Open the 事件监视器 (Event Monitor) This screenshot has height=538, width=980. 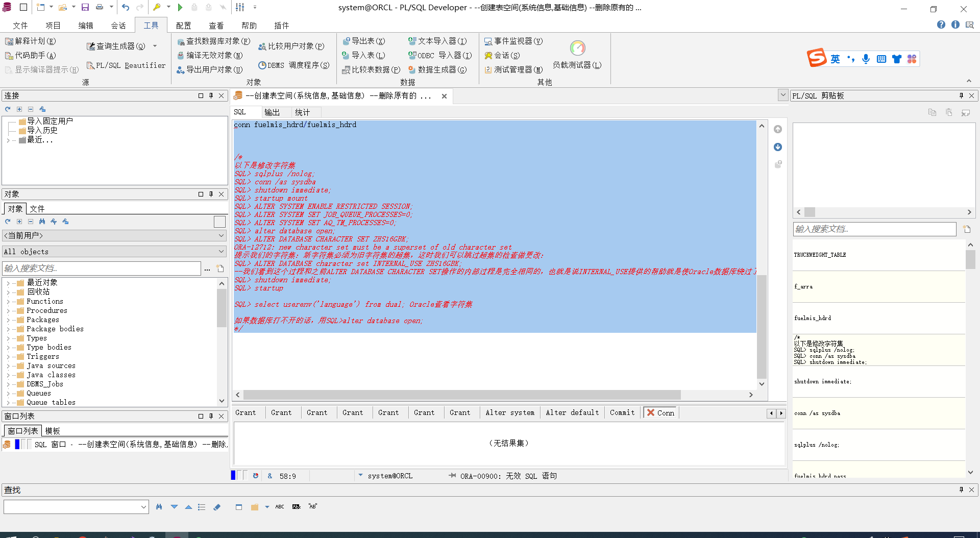point(513,41)
